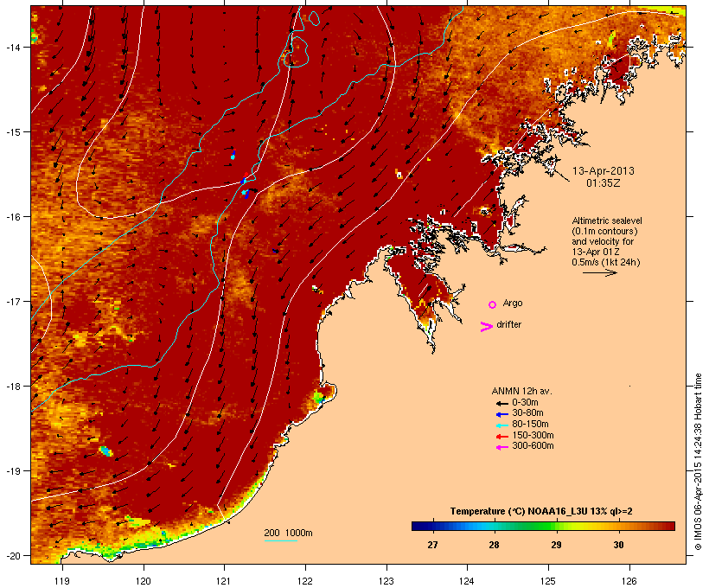Click the dark blue end of the temperature colorbar

pyautogui.click(x=418, y=526)
